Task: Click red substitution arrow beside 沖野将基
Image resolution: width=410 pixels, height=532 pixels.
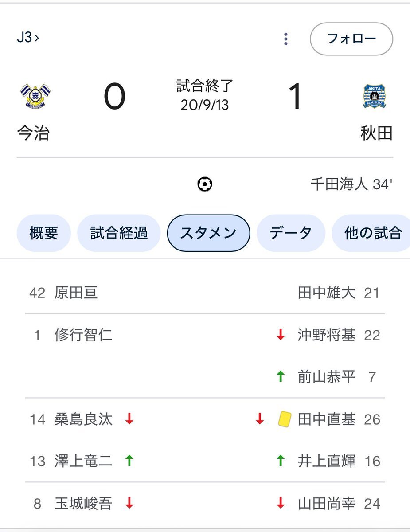Action: (280, 335)
